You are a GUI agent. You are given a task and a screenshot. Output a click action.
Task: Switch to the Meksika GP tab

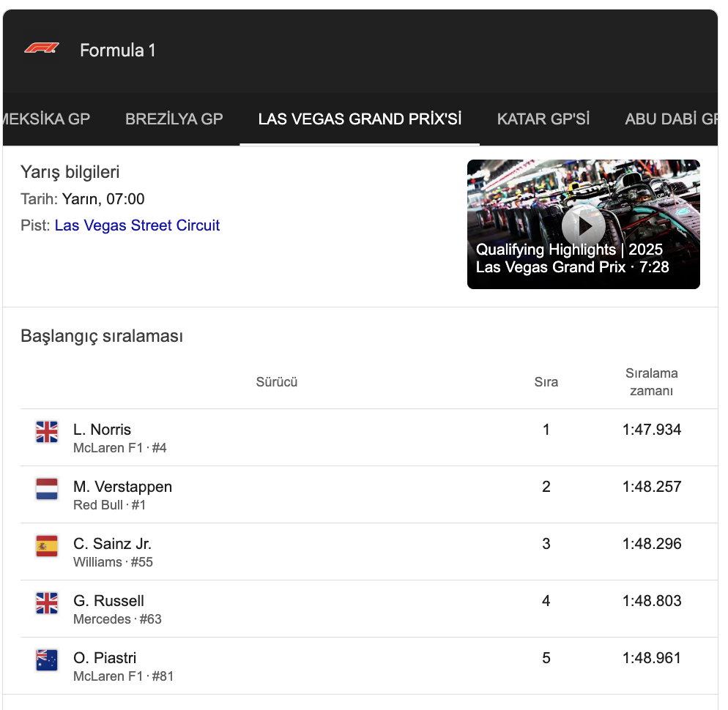point(45,119)
